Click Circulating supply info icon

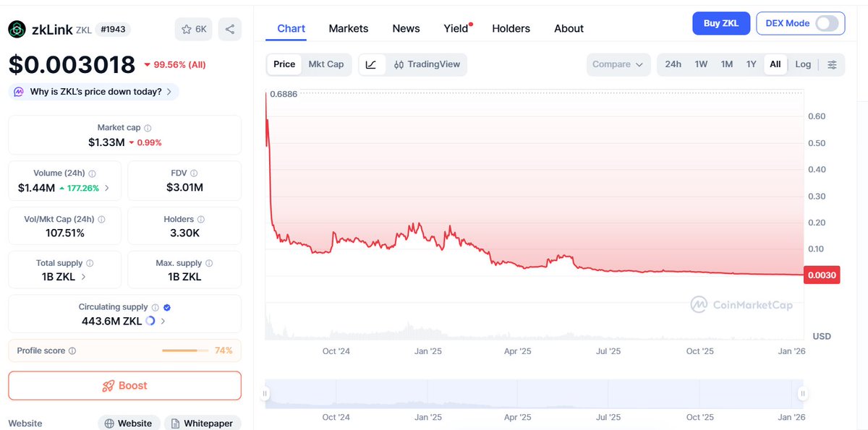coord(155,307)
